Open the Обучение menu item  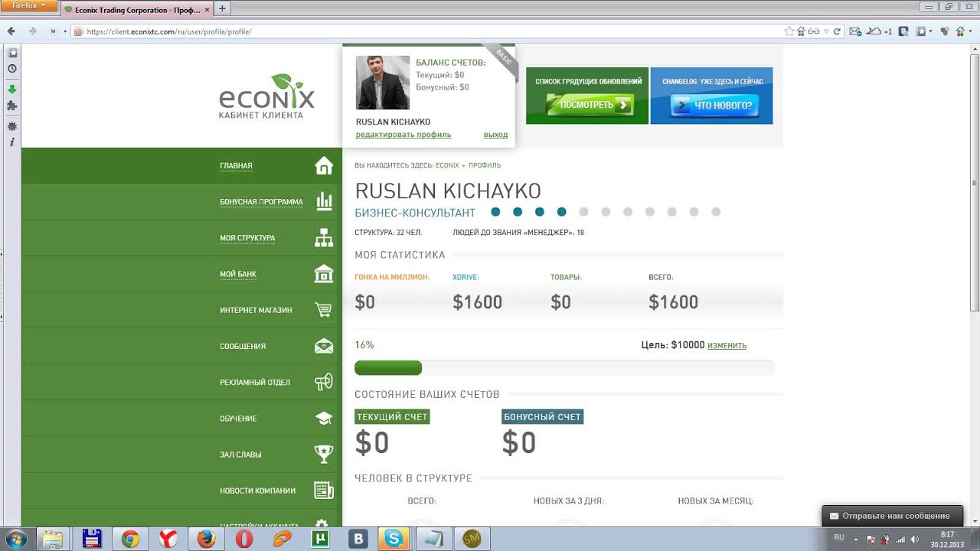point(238,419)
